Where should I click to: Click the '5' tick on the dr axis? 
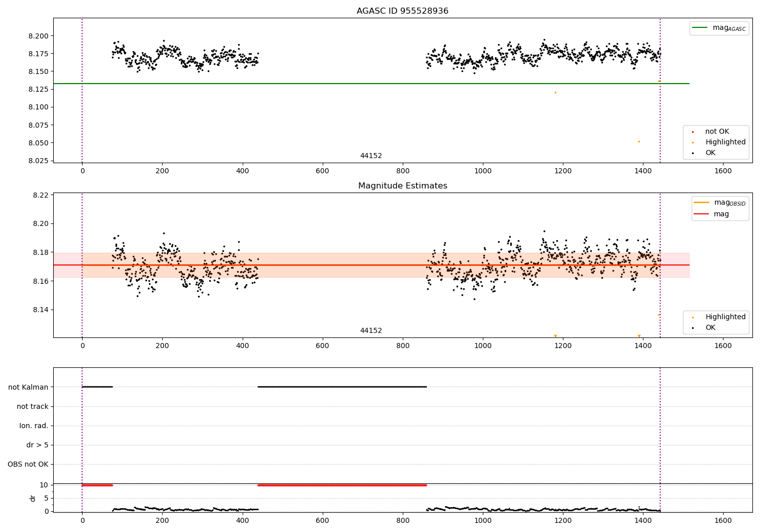(46, 498)
